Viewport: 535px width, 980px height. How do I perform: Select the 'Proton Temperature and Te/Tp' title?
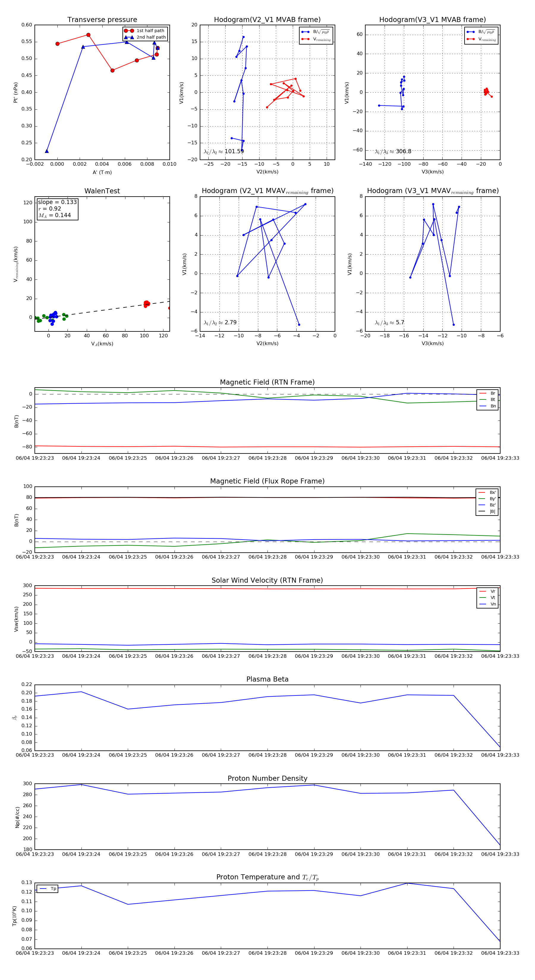point(267,877)
